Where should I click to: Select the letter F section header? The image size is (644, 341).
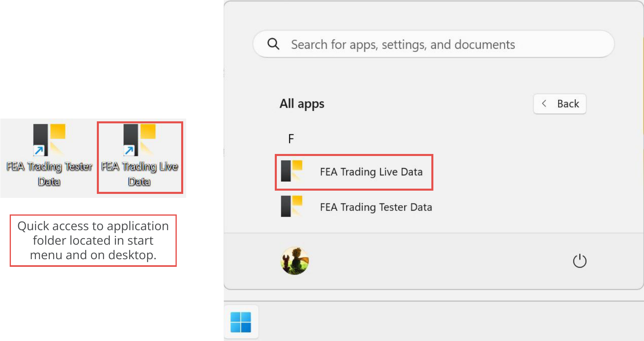click(x=291, y=139)
